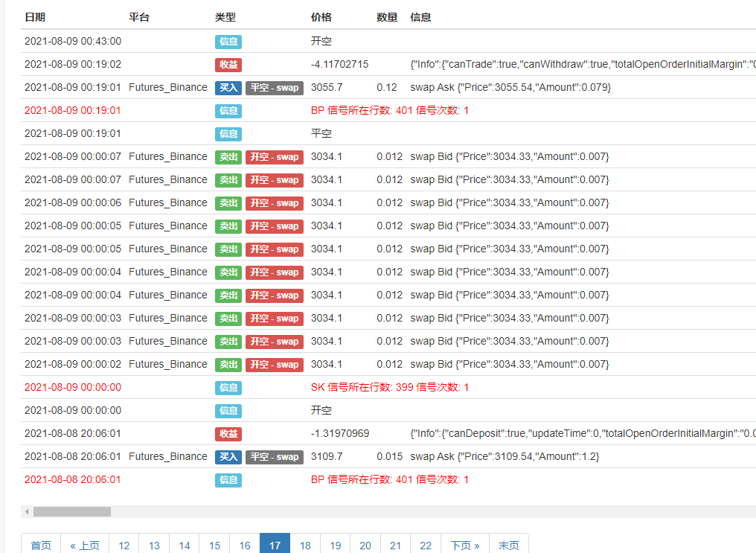756x553 pixels.
Task: Click the 价格 column header
Action: click(x=321, y=17)
